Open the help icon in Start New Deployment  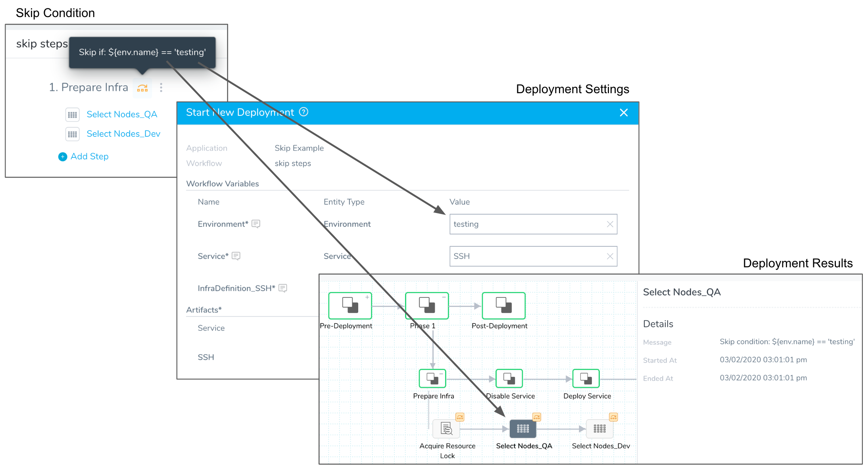click(303, 112)
